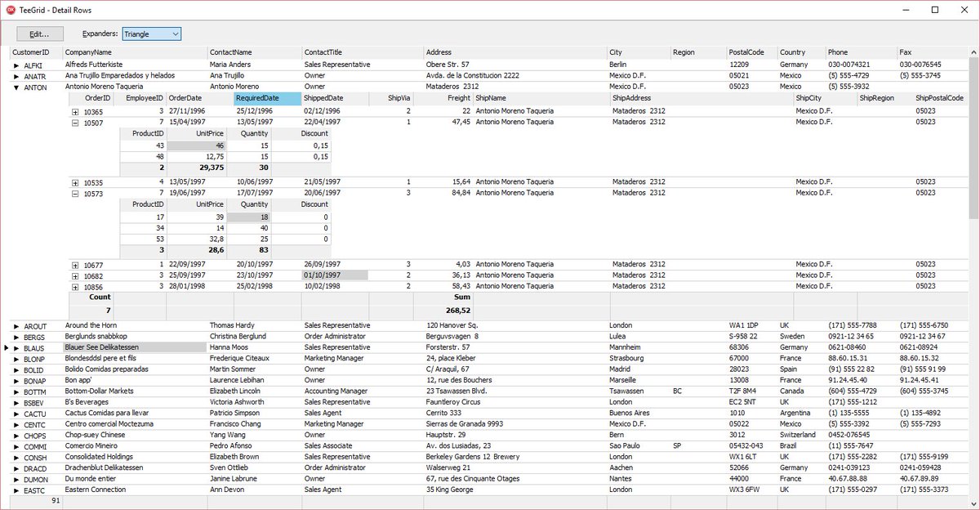Expand order 10856 product details
Screen dimensions: 980x510
coord(76,287)
